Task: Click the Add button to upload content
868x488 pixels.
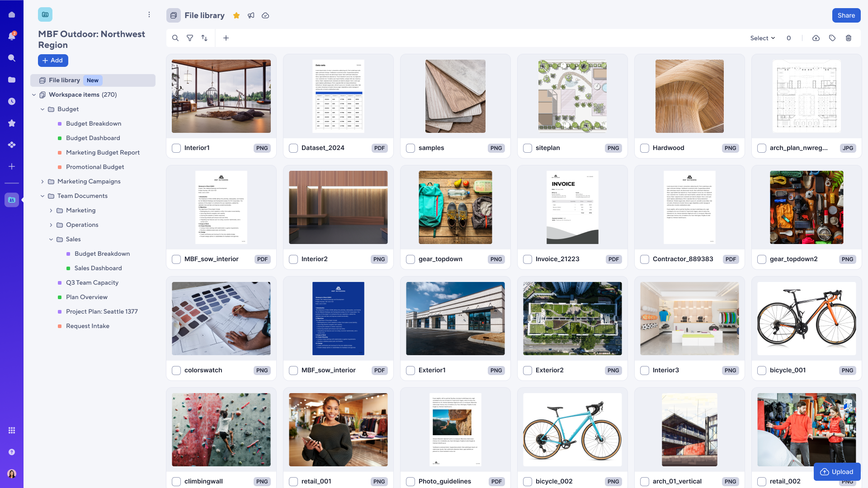Action: click(53, 61)
